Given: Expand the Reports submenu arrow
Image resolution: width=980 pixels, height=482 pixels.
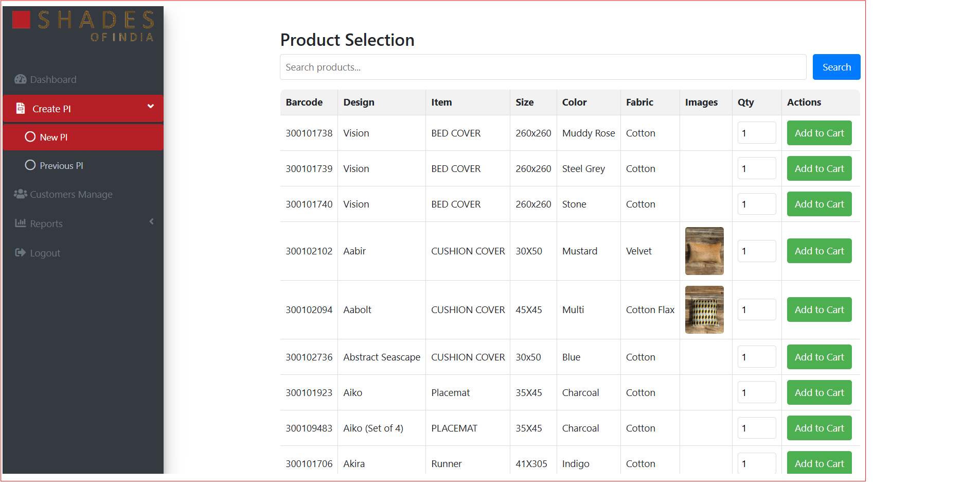Looking at the screenshot, I should click(x=151, y=221).
